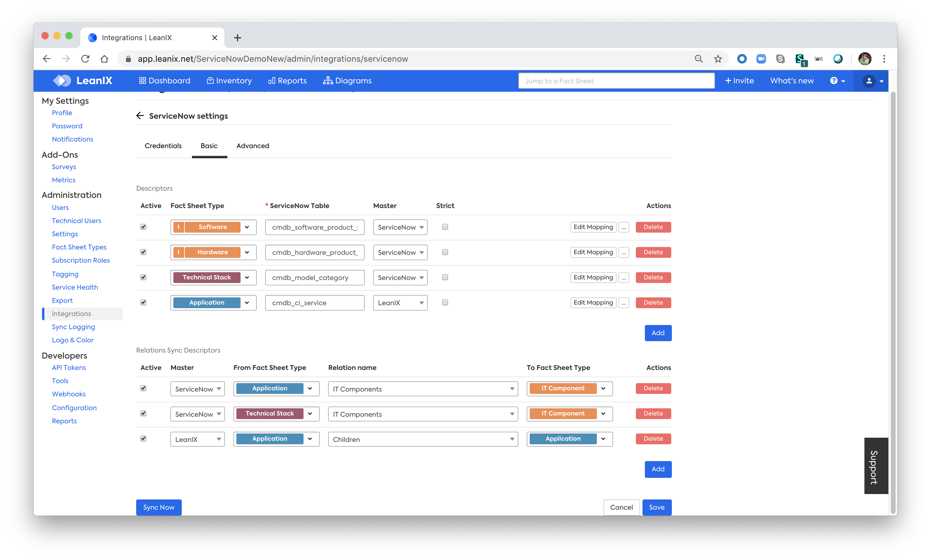Open ellipsis options for Software row

tap(624, 227)
